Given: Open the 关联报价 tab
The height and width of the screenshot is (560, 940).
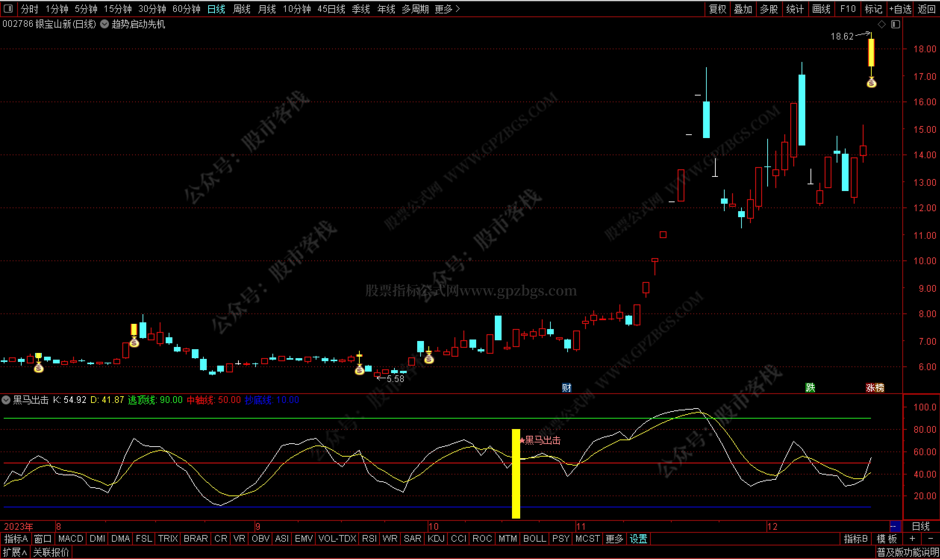Looking at the screenshot, I should coord(51,553).
